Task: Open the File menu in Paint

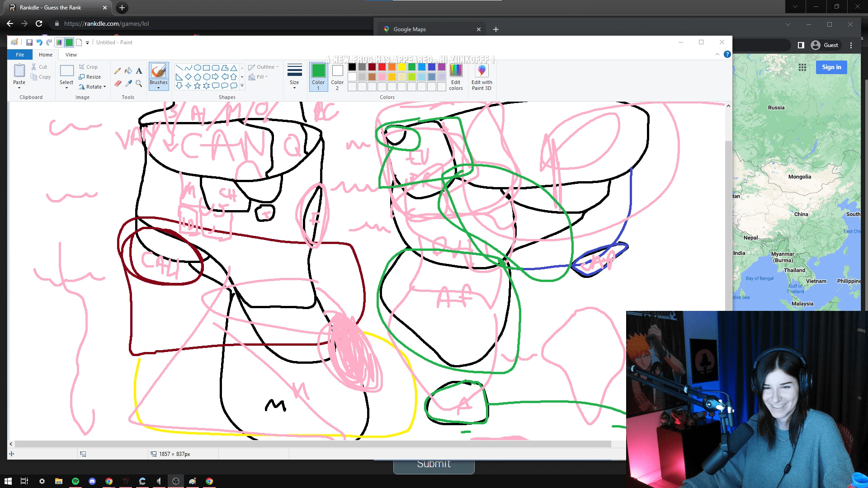Action: pyautogui.click(x=20, y=55)
